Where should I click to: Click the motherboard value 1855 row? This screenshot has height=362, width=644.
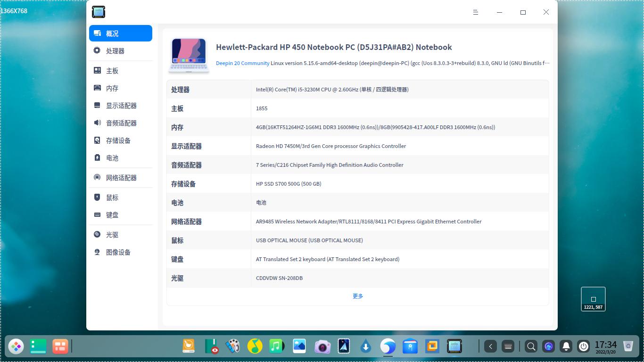(262, 108)
